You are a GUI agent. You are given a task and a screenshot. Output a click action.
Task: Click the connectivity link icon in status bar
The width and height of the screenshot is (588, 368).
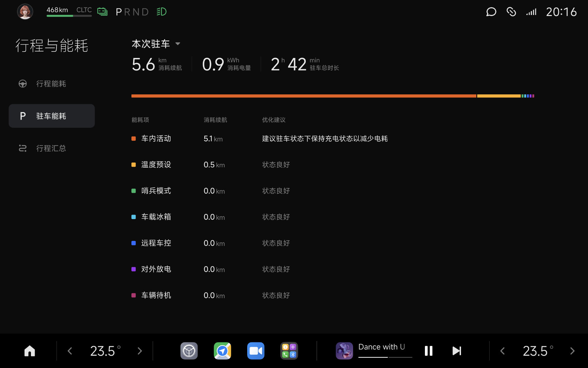pyautogui.click(x=511, y=12)
